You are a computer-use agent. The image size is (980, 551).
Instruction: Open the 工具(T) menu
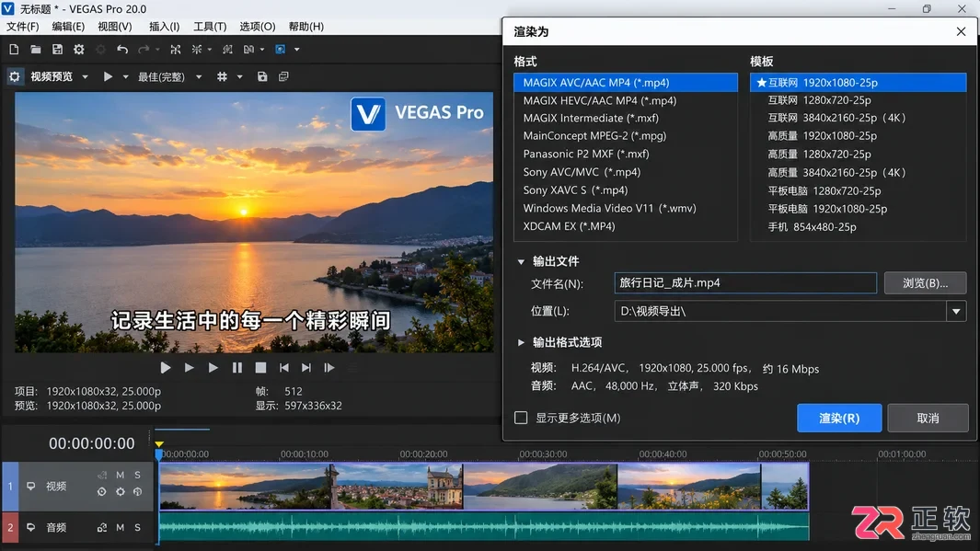(x=210, y=27)
